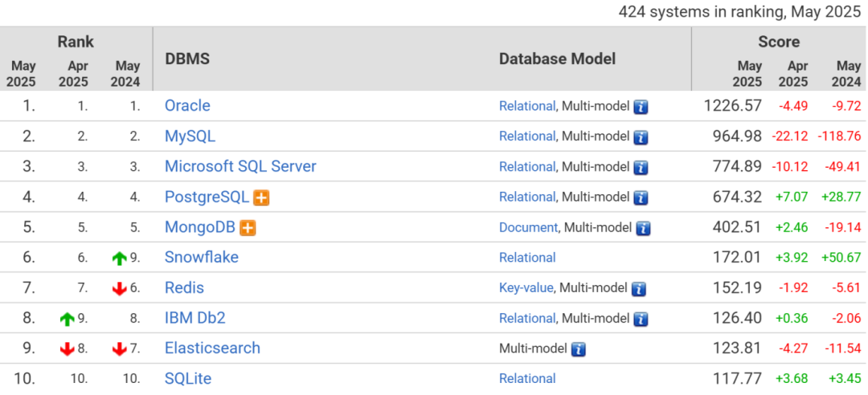This screenshot has width=868, height=395.
Task: Click the Database Model column header
Action: point(557,59)
